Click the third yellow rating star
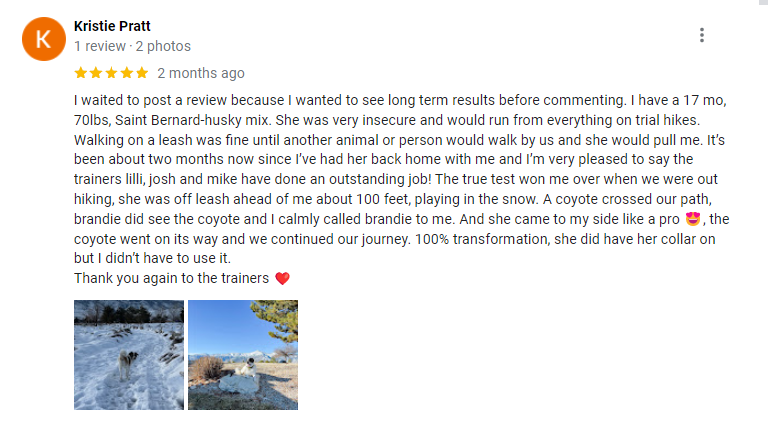The width and height of the screenshot is (784, 423). pos(111,73)
